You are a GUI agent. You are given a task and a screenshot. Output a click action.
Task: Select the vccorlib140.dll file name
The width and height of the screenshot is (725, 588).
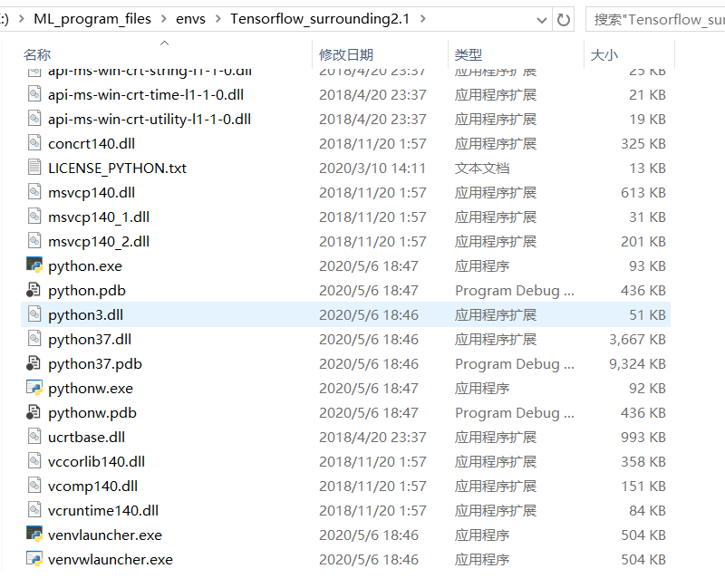96,461
